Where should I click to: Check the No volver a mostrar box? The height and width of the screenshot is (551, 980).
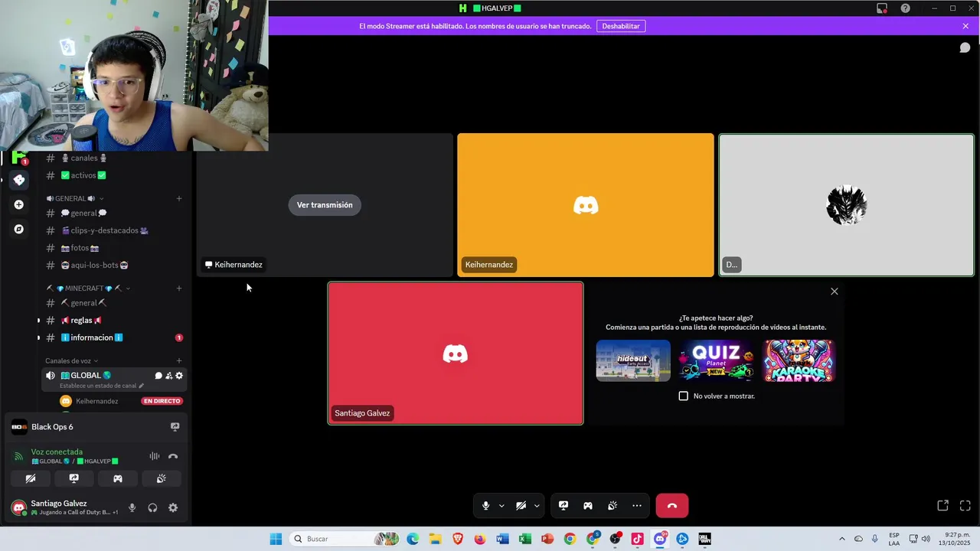pos(684,396)
